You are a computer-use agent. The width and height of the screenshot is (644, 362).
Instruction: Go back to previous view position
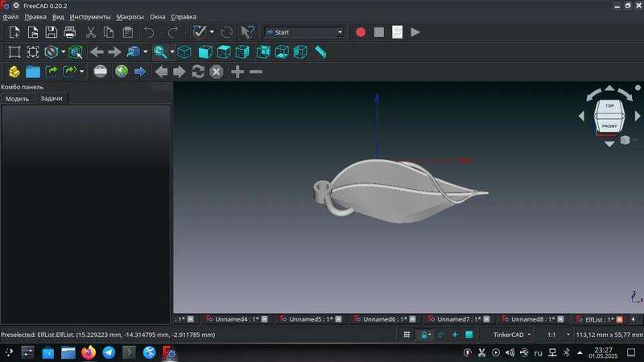coord(97,52)
